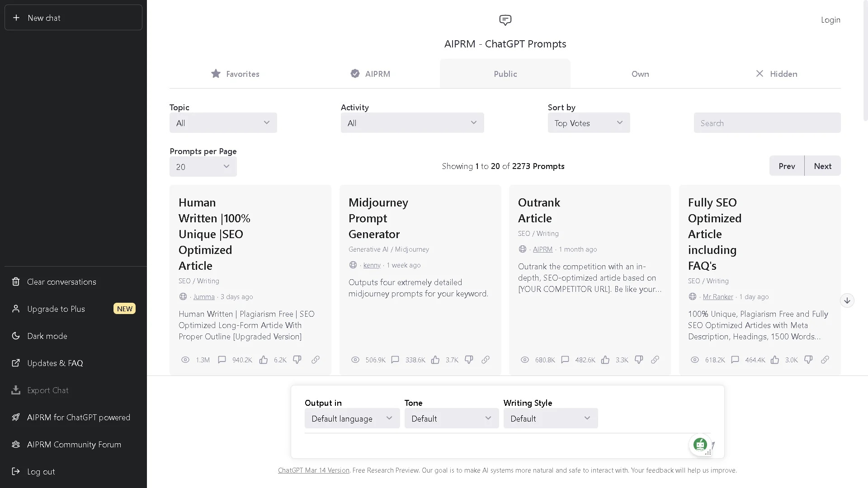The image size is (868, 488).
Task: Switch to the Hidden tab
Action: click(776, 74)
